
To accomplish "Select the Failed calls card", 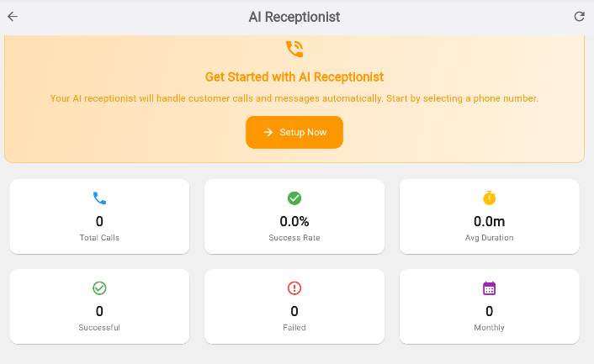I will (294, 307).
